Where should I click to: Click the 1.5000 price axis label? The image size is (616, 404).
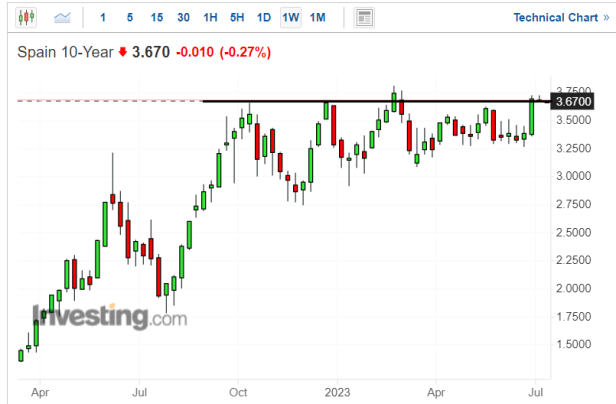point(573,344)
